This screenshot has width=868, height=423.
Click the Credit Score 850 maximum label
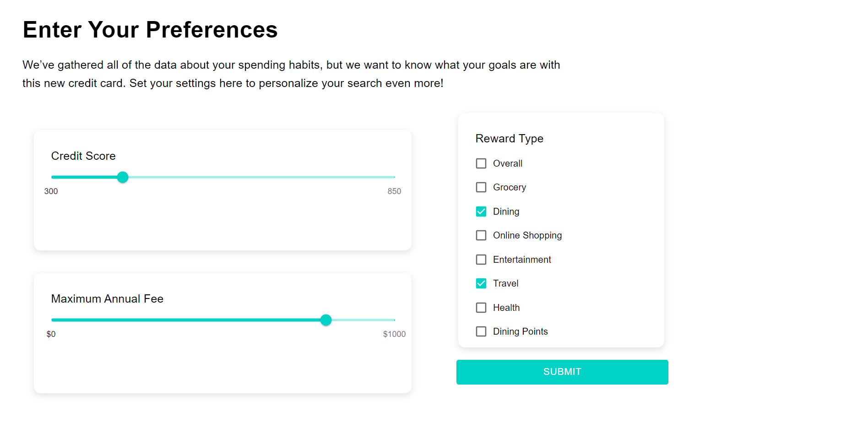click(x=394, y=191)
